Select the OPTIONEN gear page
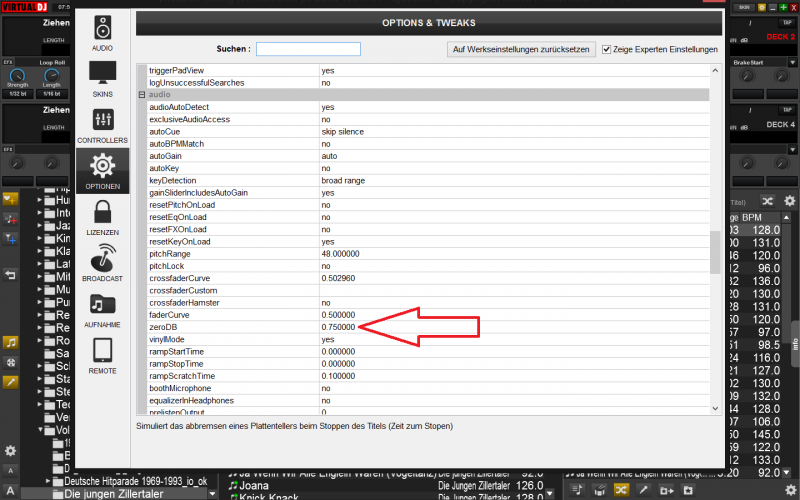This screenshot has height=500, width=800. 103,171
